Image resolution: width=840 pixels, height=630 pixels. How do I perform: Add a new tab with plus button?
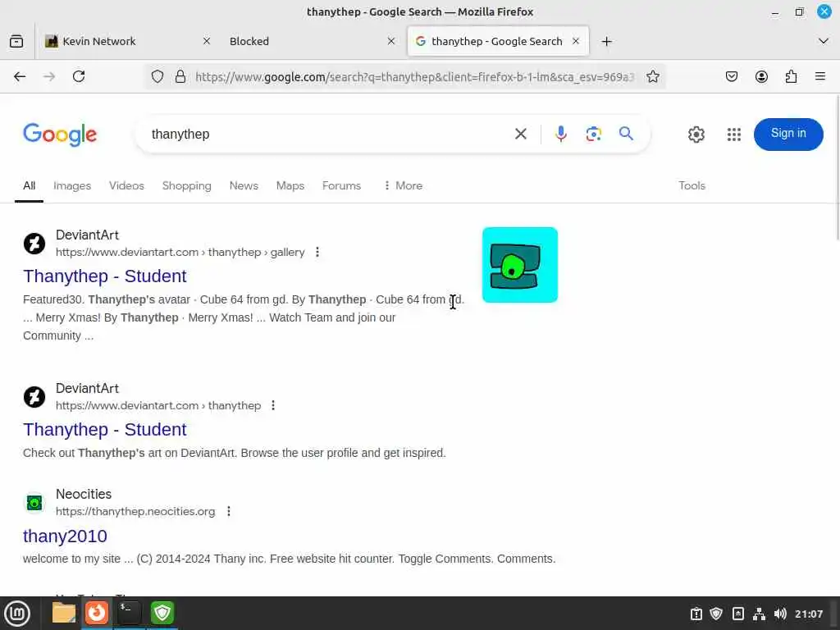pos(606,41)
